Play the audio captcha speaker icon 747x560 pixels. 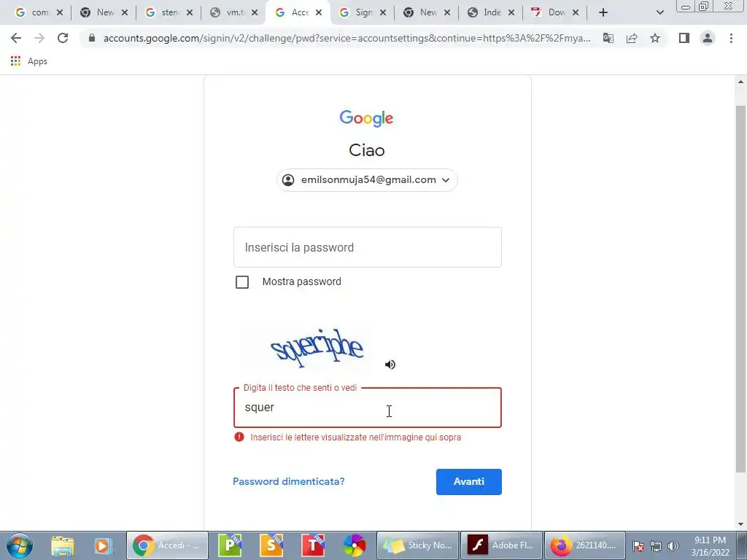click(x=390, y=365)
